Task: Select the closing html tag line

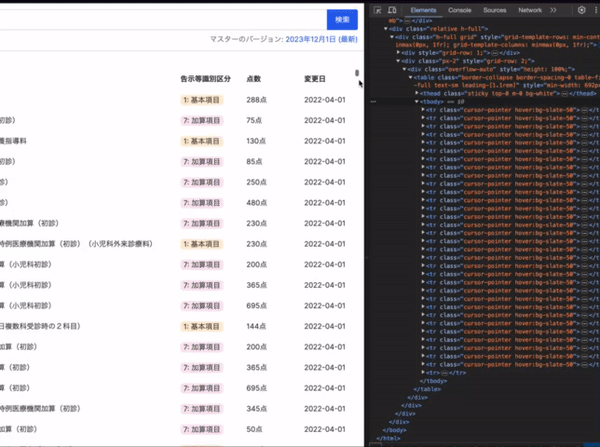Action: tap(388, 439)
